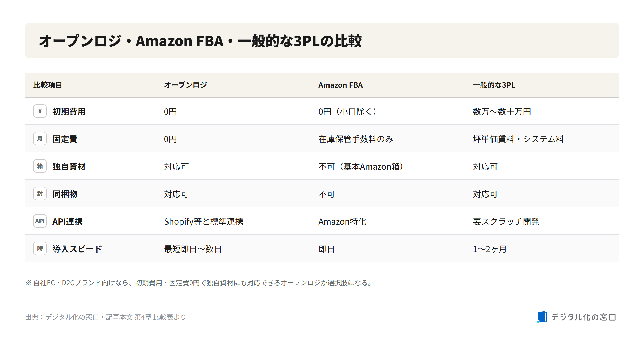Select the 一般的な3PL column header
The width and height of the screenshot is (644, 347).
coord(494,85)
